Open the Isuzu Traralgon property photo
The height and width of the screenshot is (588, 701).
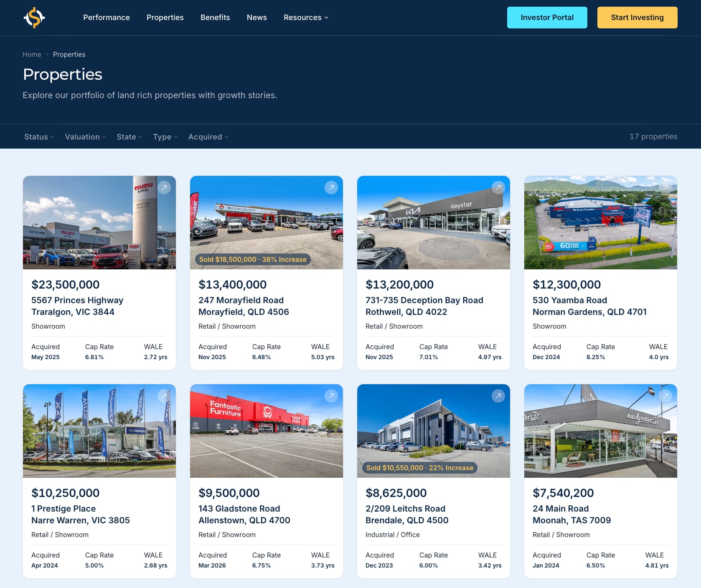coord(99,223)
